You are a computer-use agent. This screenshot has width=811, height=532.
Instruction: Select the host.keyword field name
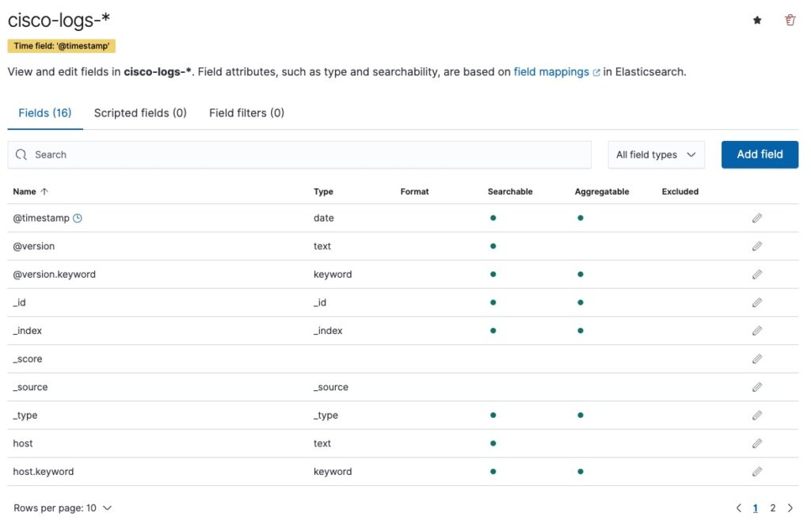pos(44,472)
